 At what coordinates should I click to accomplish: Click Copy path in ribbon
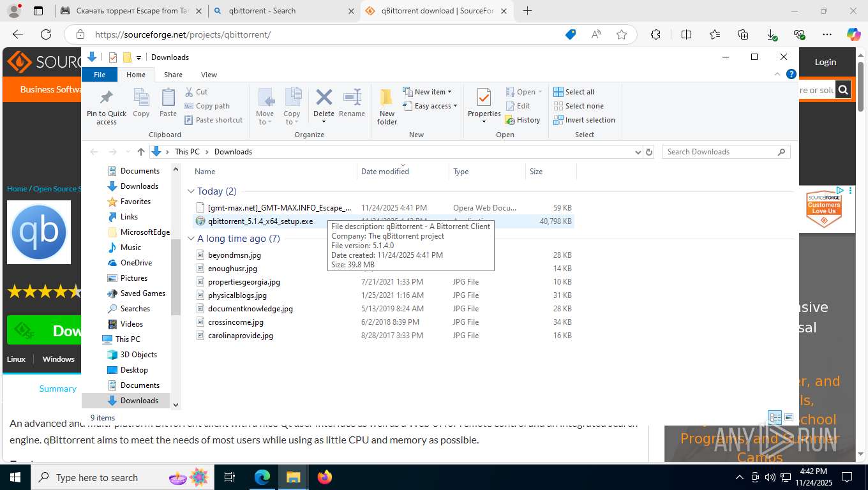coord(207,106)
